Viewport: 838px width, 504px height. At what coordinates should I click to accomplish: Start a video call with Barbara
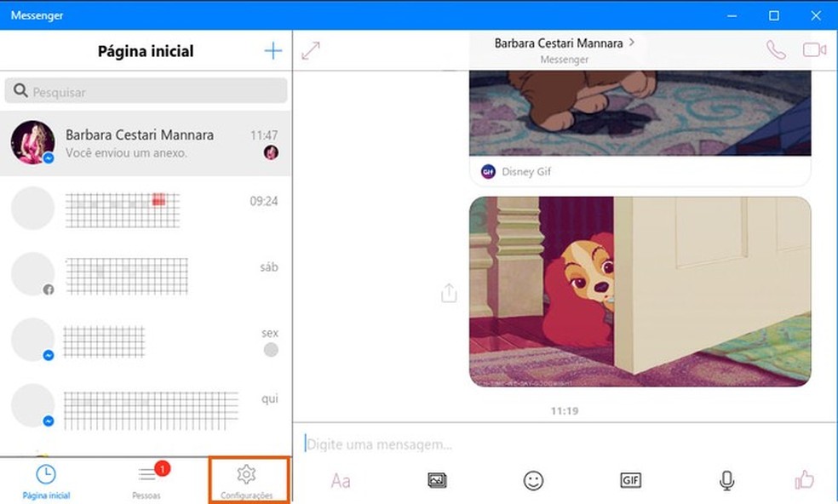[813, 49]
